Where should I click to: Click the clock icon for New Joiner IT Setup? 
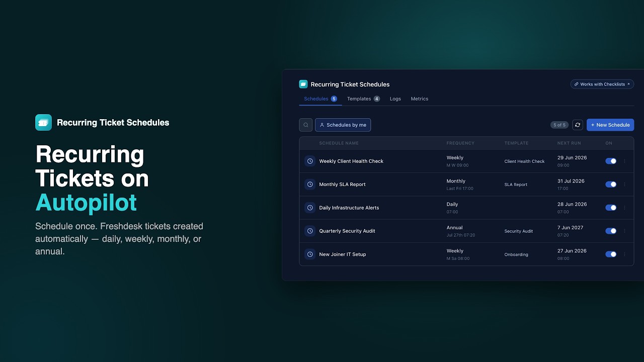(x=310, y=254)
